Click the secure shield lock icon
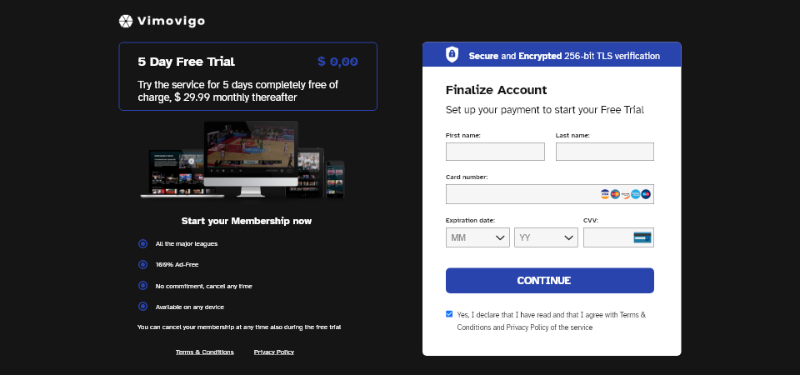This screenshot has width=800, height=375. tap(452, 55)
